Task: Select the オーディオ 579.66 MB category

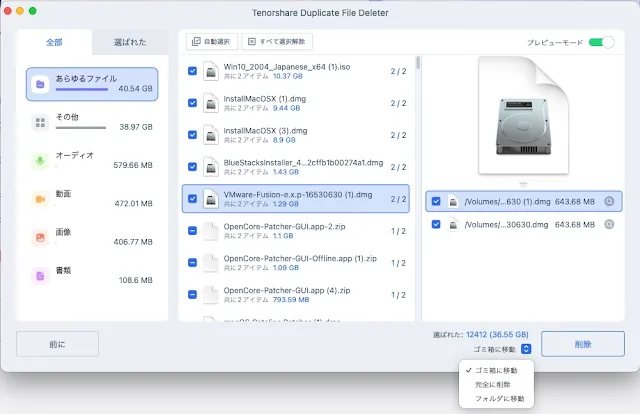Action: 92,161
